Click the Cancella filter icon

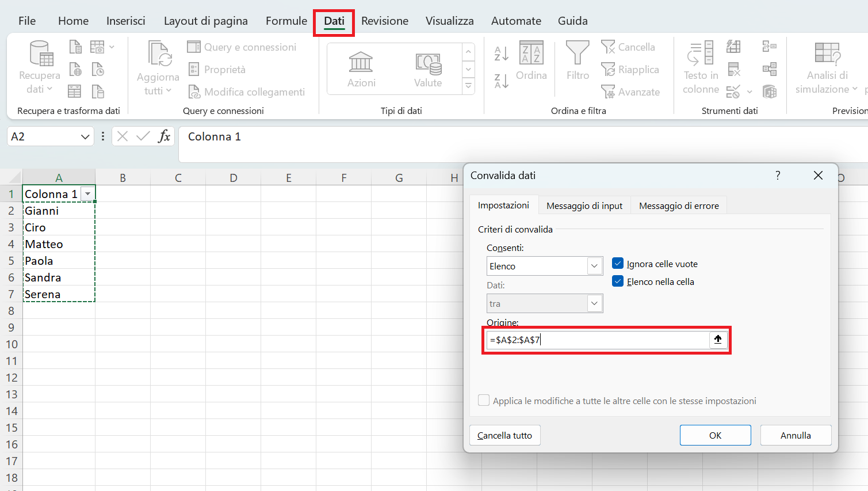point(608,47)
